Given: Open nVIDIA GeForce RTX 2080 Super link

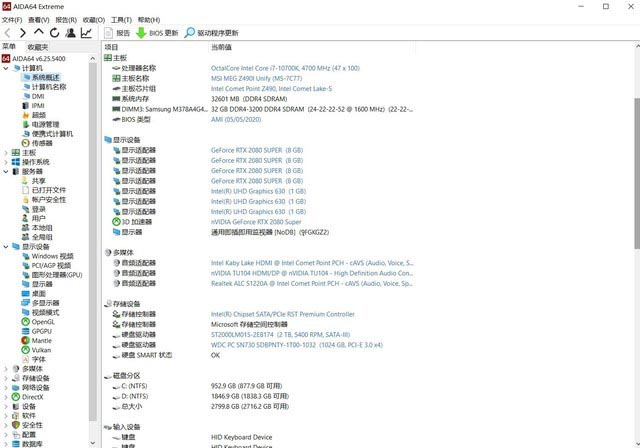Looking at the screenshot, I should (x=256, y=222).
